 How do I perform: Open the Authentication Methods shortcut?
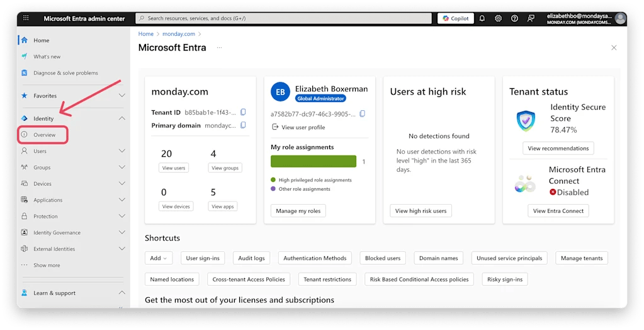coord(315,258)
